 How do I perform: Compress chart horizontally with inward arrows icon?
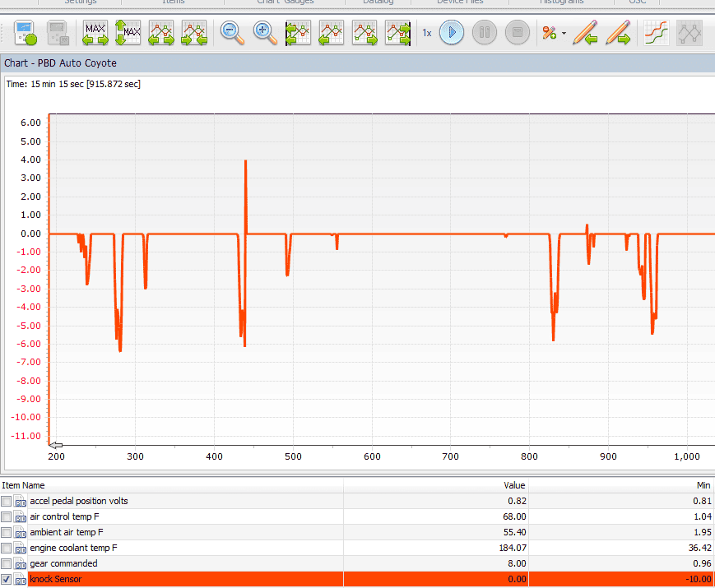194,33
